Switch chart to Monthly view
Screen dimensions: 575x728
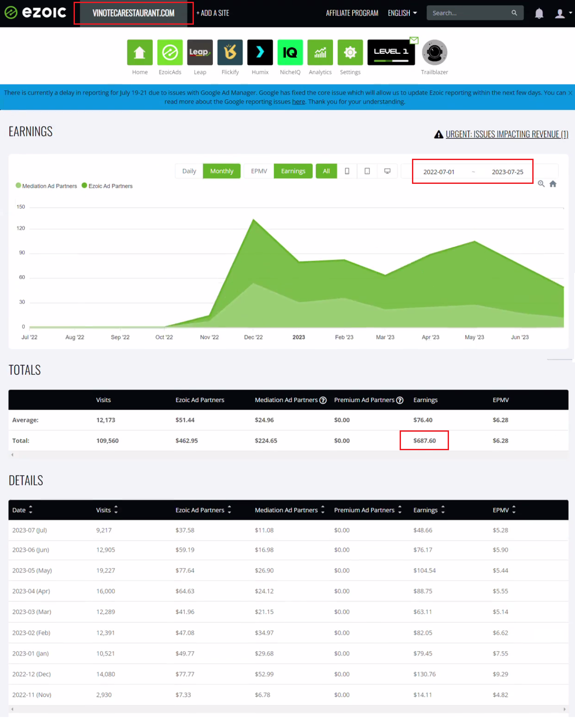click(222, 171)
